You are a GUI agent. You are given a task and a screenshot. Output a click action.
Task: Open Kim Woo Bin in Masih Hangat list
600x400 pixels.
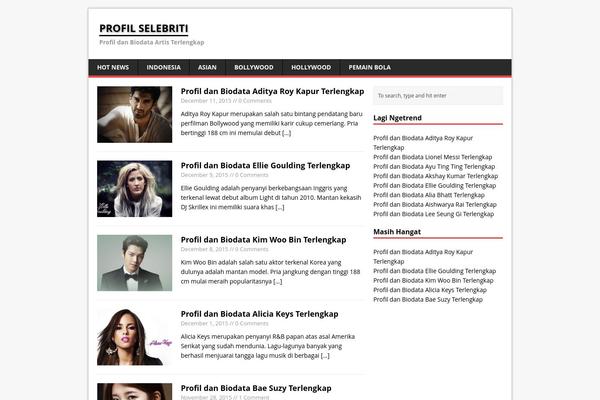pos(433,281)
